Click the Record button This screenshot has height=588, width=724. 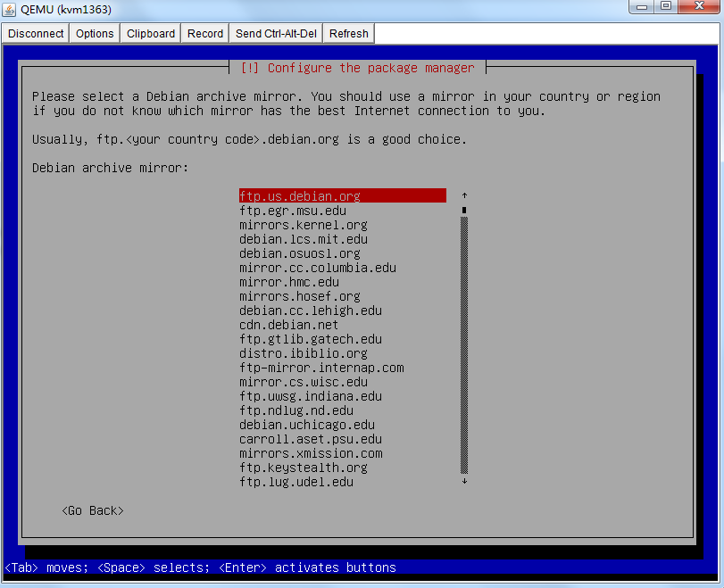205,34
